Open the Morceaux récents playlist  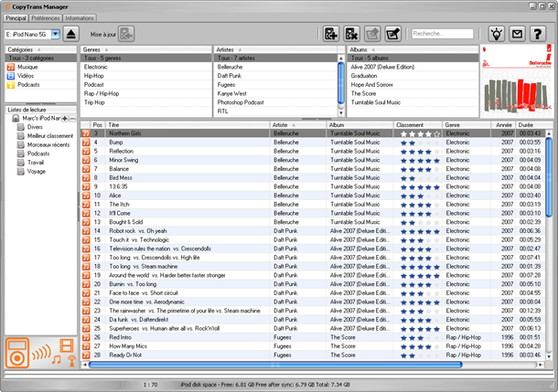click(48, 144)
